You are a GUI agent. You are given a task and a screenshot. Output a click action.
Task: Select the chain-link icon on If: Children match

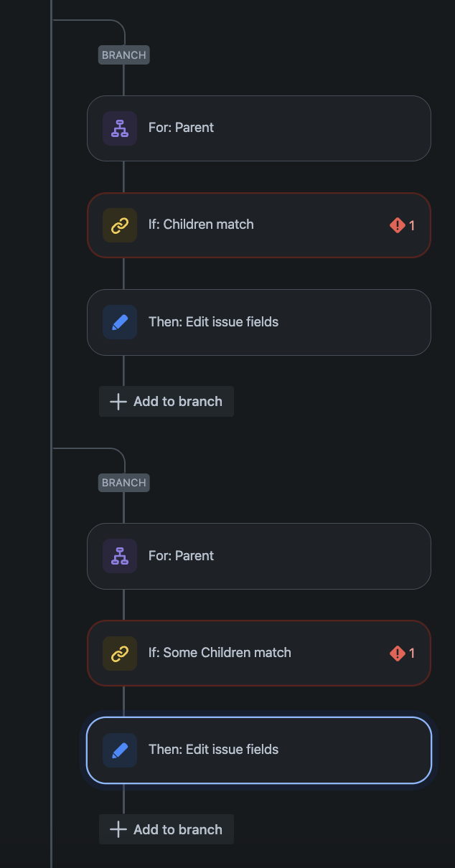click(119, 225)
